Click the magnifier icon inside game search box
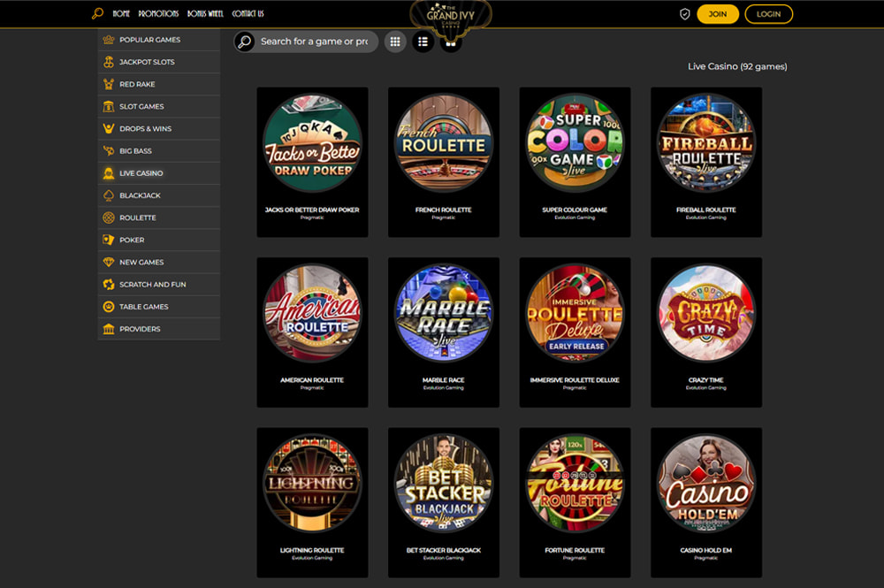The height and width of the screenshot is (588, 884). tap(245, 42)
